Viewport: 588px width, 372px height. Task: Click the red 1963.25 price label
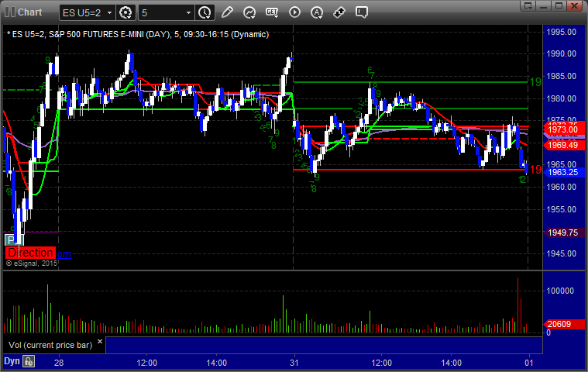tap(562, 172)
